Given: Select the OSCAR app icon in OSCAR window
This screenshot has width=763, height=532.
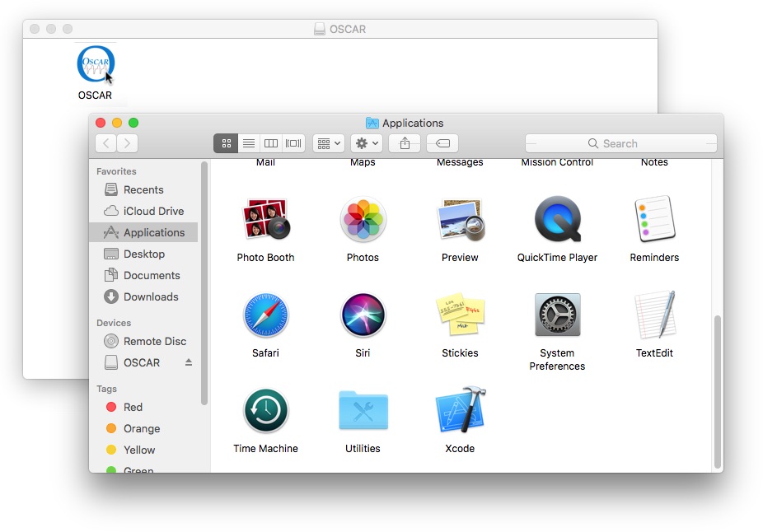Looking at the screenshot, I should tap(96, 63).
